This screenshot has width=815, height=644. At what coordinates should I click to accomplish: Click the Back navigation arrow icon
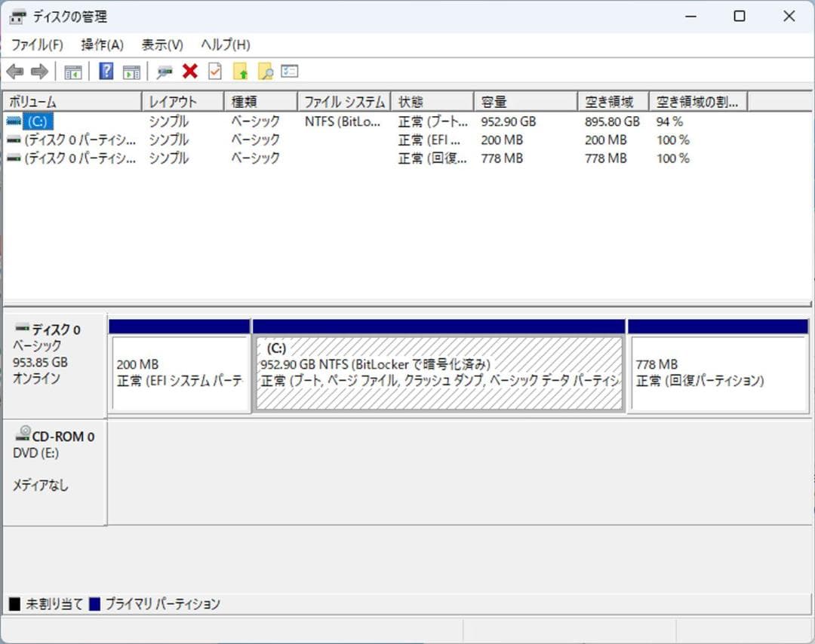coord(15,71)
